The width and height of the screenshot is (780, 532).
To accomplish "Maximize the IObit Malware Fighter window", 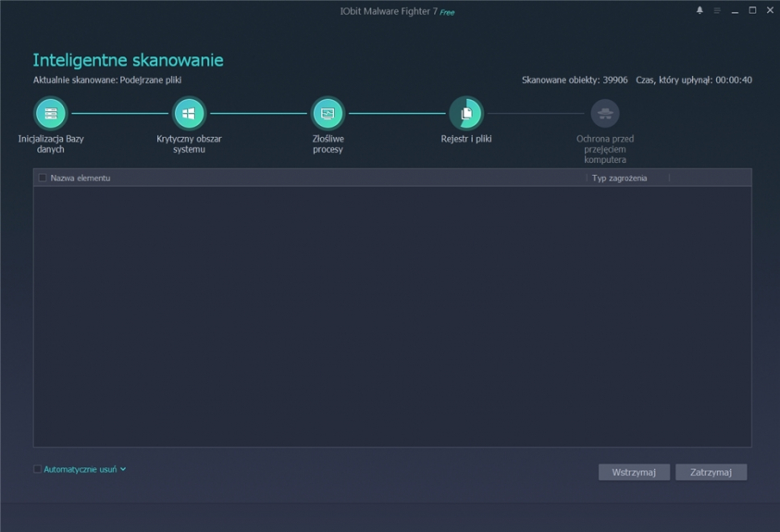I will [x=752, y=10].
